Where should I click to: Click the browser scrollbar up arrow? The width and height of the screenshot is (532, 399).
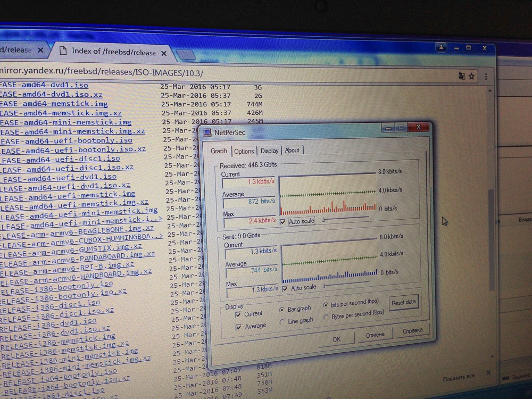489,91
